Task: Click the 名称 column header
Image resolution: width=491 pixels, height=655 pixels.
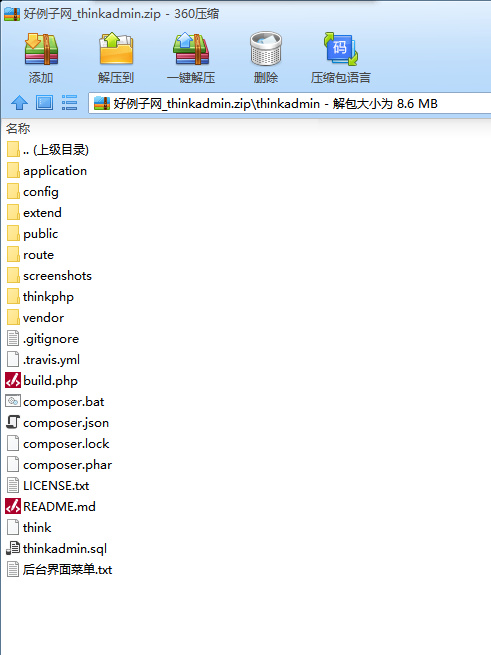Action: pyautogui.click(x=18, y=128)
